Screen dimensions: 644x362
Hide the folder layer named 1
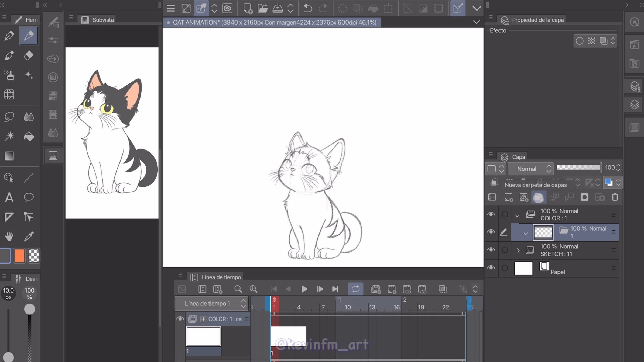491,232
